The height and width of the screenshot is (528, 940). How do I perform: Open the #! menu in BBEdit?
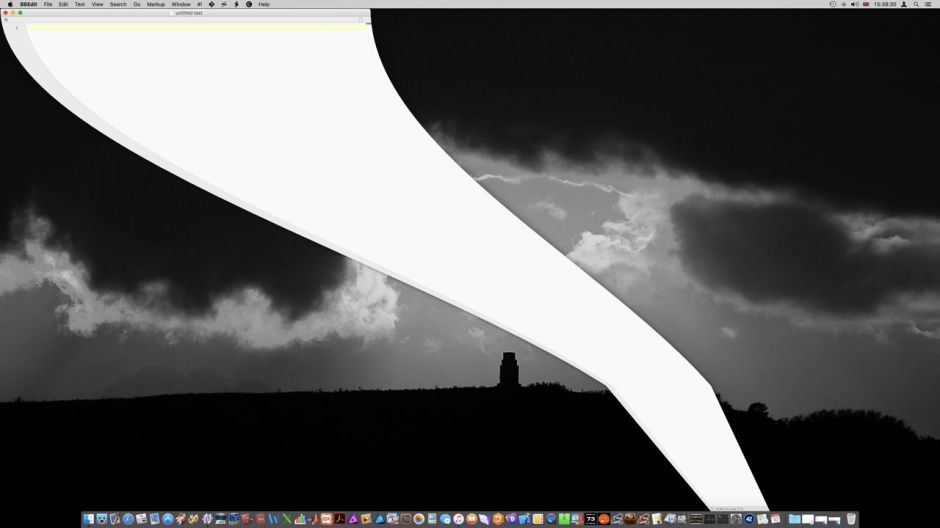(199, 4)
